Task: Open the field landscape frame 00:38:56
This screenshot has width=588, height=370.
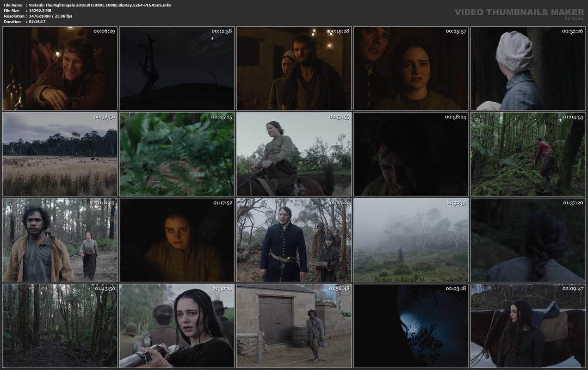Action: coord(60,154)
